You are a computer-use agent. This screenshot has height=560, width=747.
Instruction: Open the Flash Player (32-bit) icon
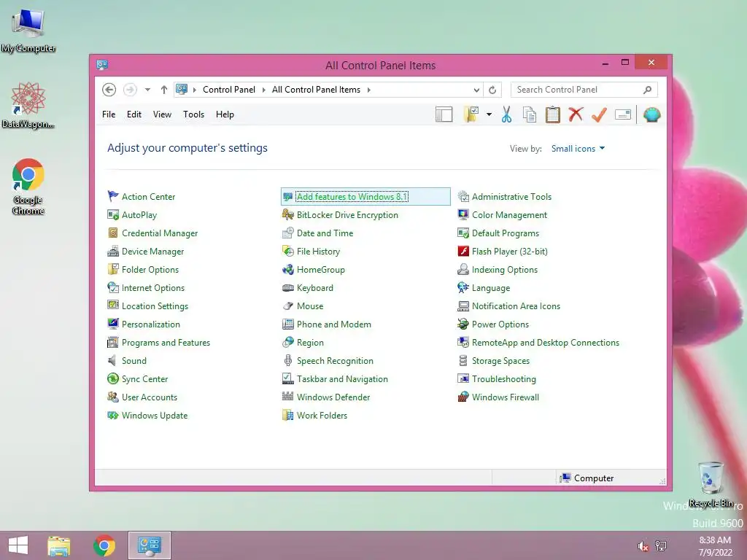pos(463,251)
